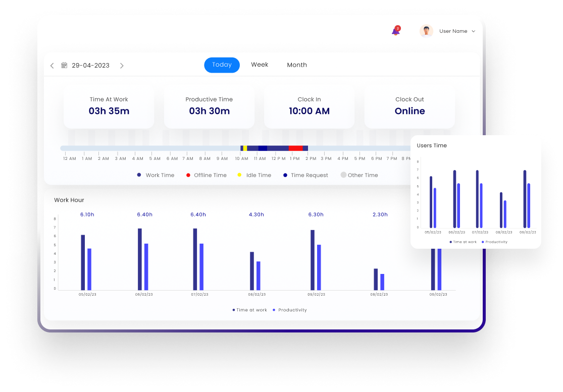Click the previous-date chevron arrow
Screen dimensions: 563x392
(52, 65)
